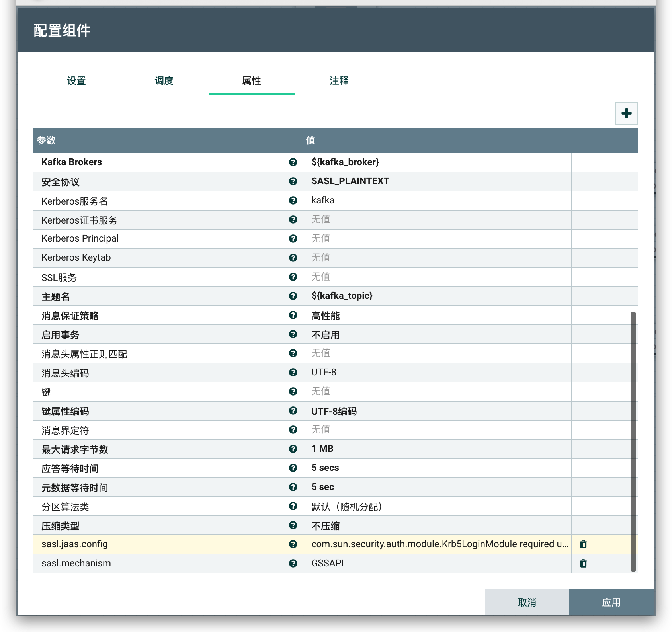Switch to the 设置 tab
This screenshot has width=672, height=632.
(x=76, y=81)
